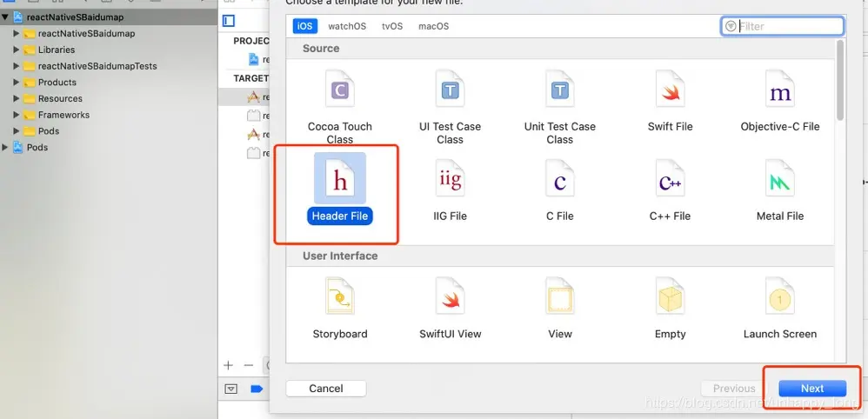Image resolution: width=868 pixels, height=419 pixels.
Task: Click the Source section header
Action: [321, 48]
